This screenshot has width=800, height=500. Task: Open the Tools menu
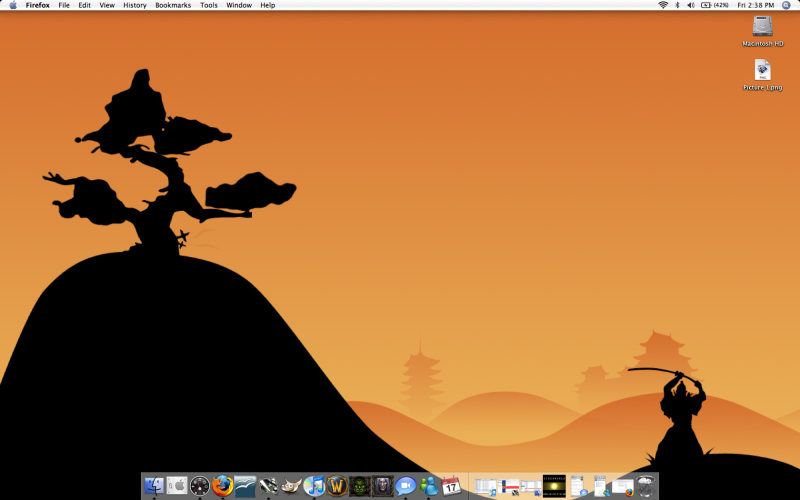[208, 5]
